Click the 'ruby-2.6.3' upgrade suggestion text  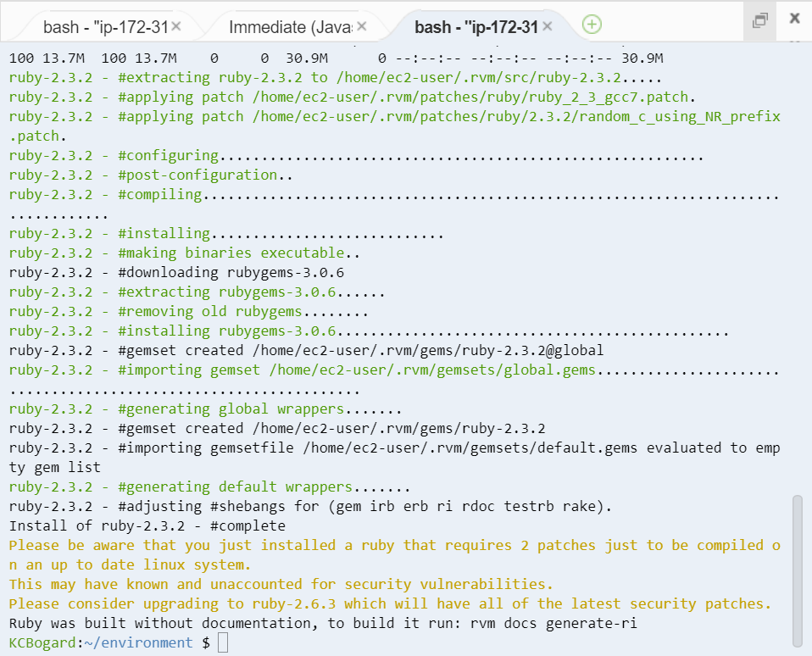coord(293,603)
